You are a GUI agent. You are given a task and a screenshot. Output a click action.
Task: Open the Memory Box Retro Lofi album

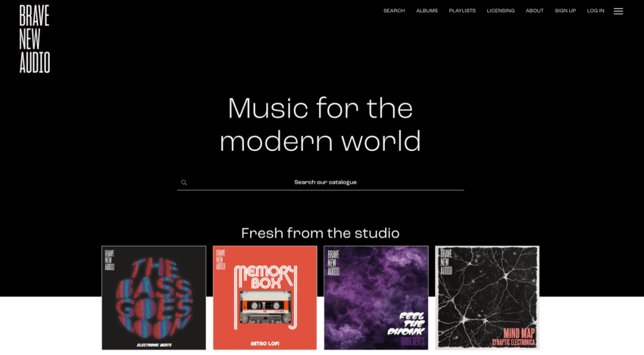pyautogui.click(x=265, y=298)
